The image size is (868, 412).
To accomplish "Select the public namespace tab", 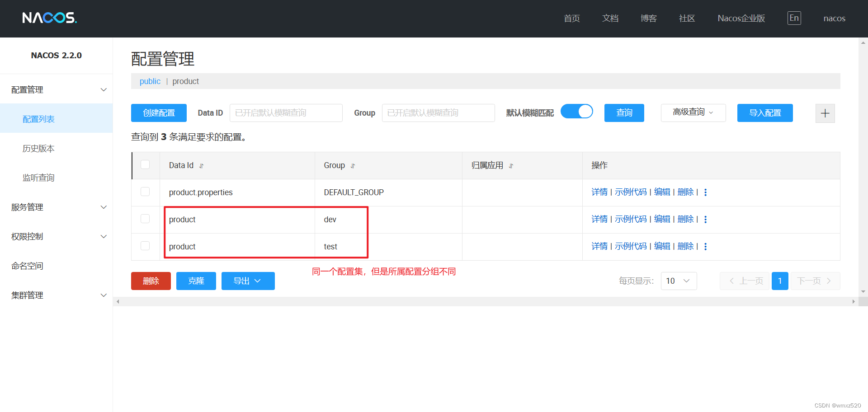I will coord(150,81).
